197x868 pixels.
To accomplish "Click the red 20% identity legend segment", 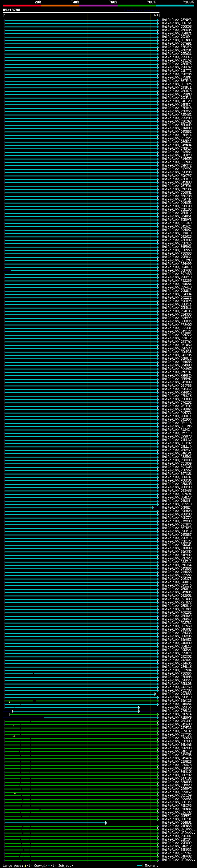I will point(22,6).
